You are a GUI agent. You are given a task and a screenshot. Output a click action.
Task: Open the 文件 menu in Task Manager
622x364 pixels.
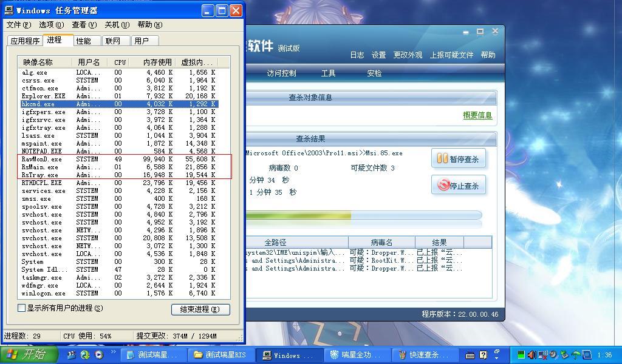pyautogui.click(x=19, y=24)
